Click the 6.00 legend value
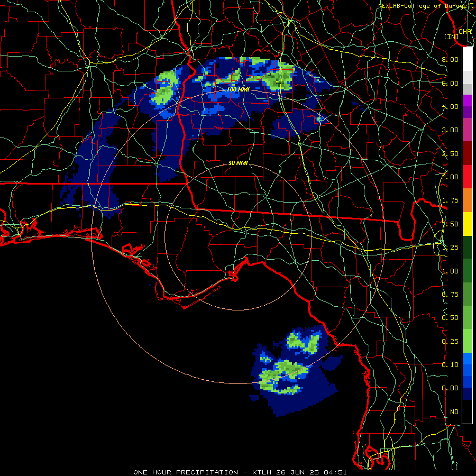476x476 pixels. (x=450, y=83)
